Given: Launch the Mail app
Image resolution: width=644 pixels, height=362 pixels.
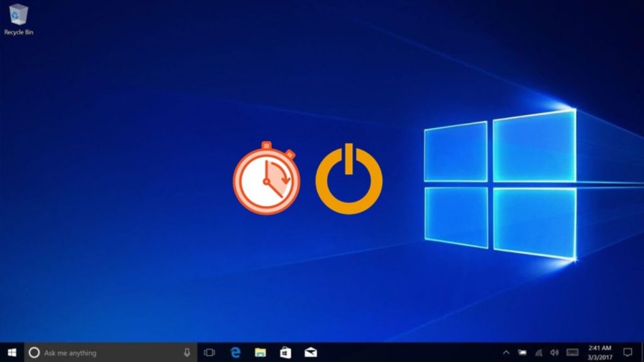Looking at the screenshot, I should point(310,353).
